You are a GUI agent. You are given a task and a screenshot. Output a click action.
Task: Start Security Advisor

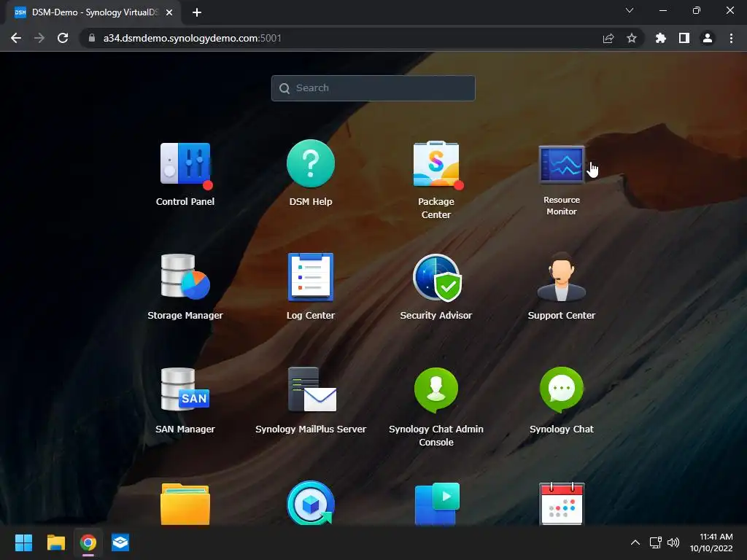pos(436,278)
